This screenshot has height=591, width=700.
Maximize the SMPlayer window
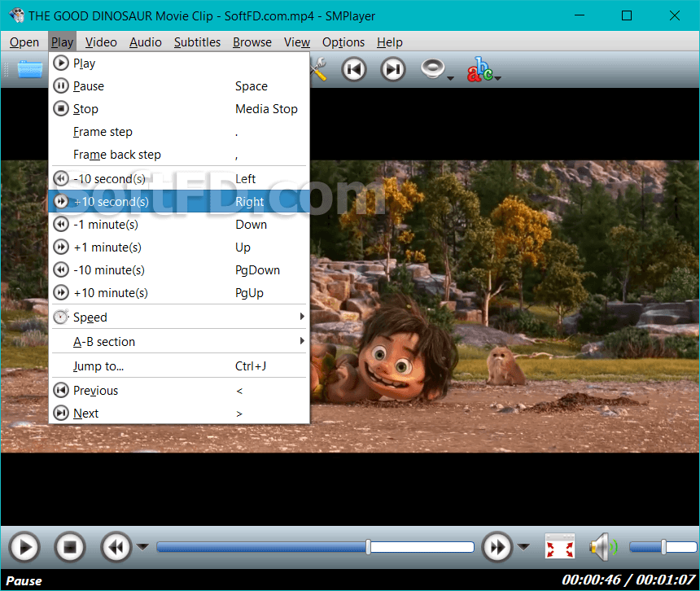[627, 15]
